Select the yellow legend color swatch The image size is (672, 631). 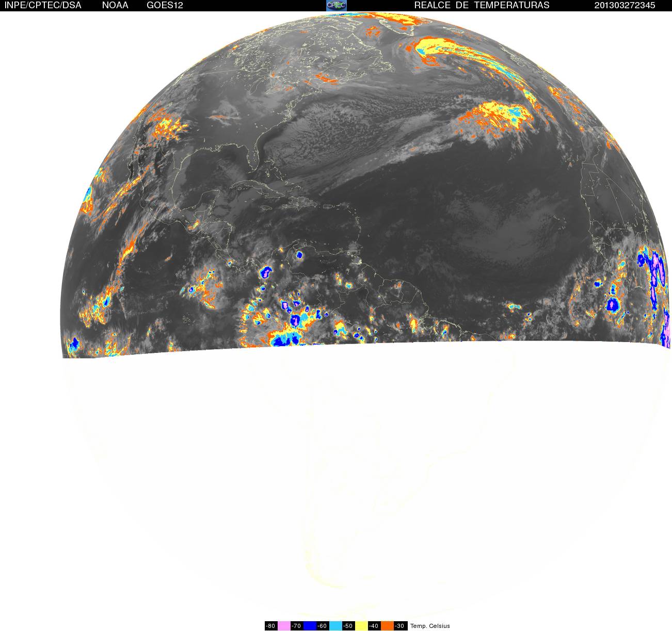tap(361, 626)
